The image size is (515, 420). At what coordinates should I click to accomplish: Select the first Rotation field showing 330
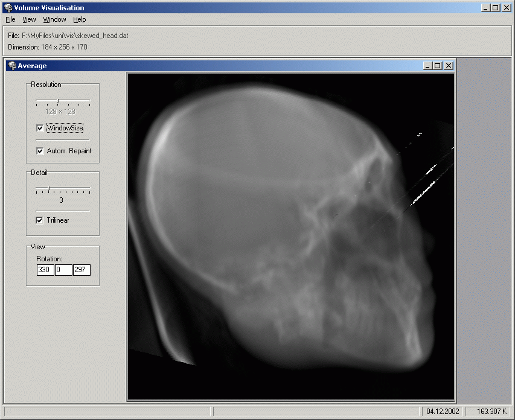coord(45,270)
